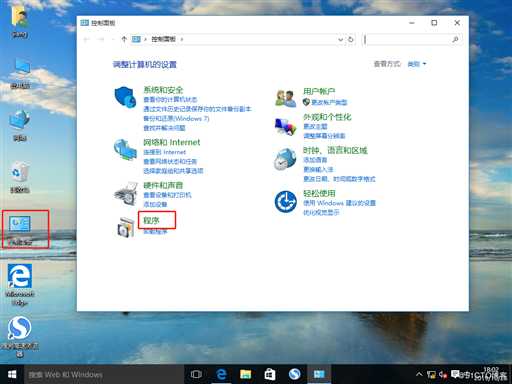
Task: Focus the taskbar Web and Windows search box
Action: tap(104, 374)
